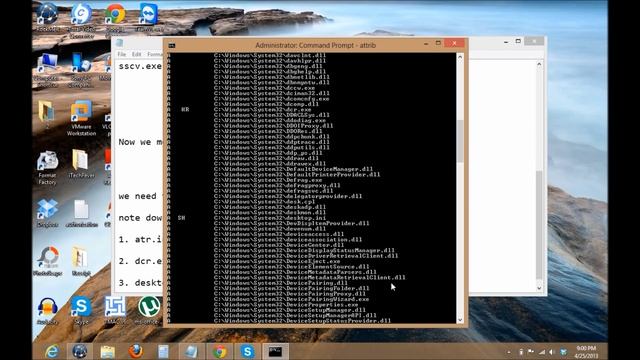Image resolution: width=640 pixels, height=360 pixels.
Task: Click the '1. atr.i' line in Notepad
Action: click(140, 240)
